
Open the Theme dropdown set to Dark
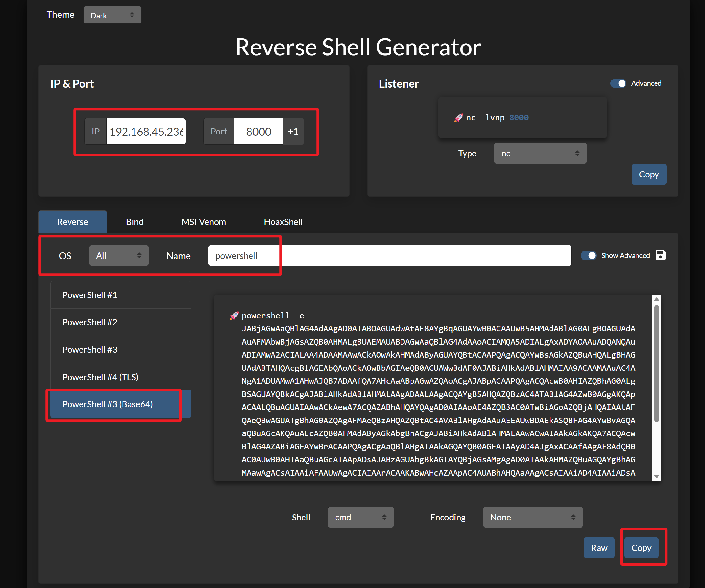tap(112, 15)
